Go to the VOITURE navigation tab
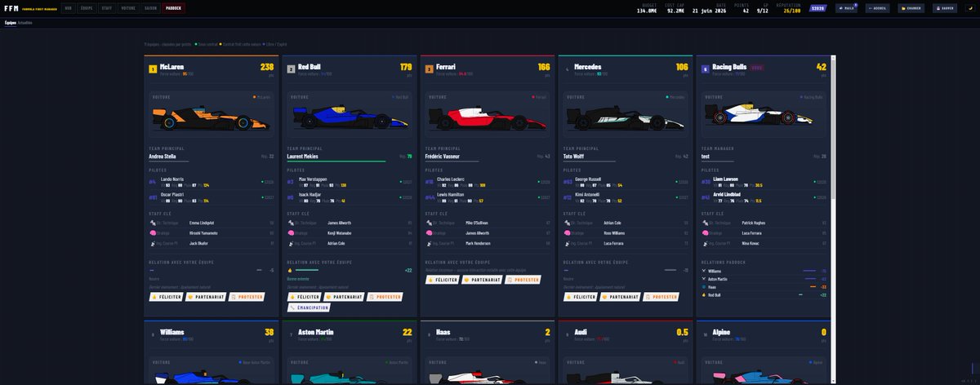980x385 pixels. (x=128, y=8)
